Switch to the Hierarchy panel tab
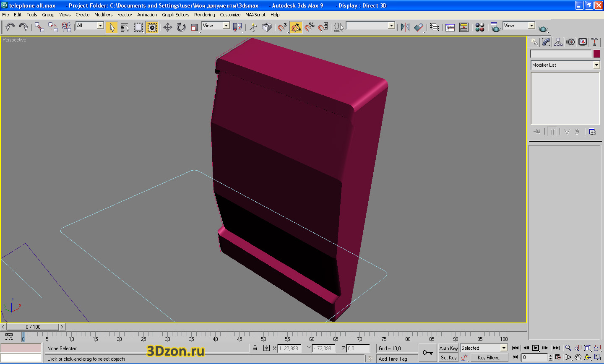 [558, 42]
